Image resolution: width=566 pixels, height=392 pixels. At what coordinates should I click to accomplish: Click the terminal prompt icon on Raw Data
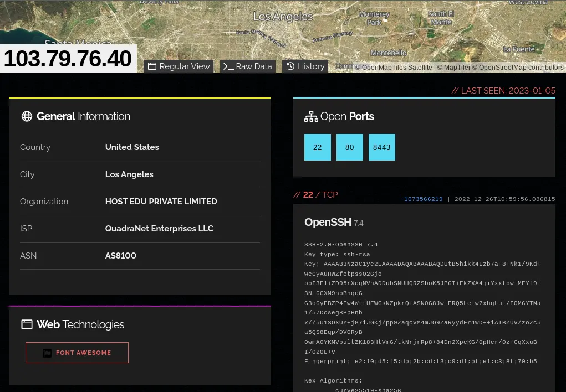point(228,66)
